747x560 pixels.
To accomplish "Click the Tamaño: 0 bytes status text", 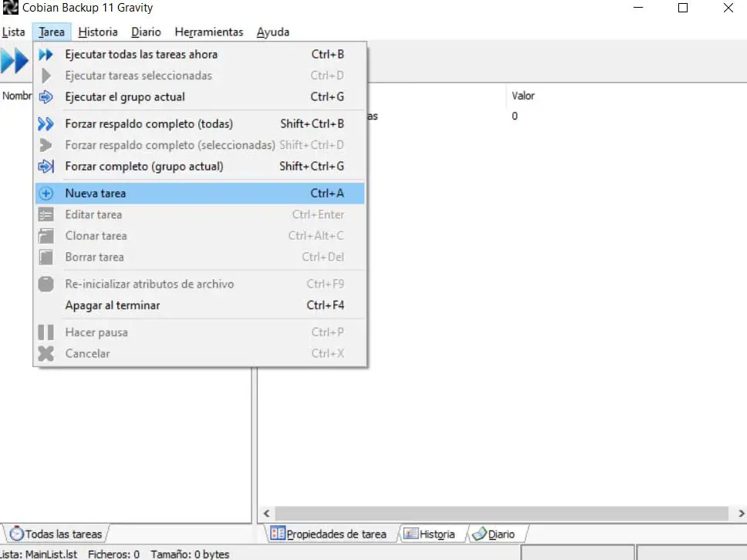I will point(190,555).
